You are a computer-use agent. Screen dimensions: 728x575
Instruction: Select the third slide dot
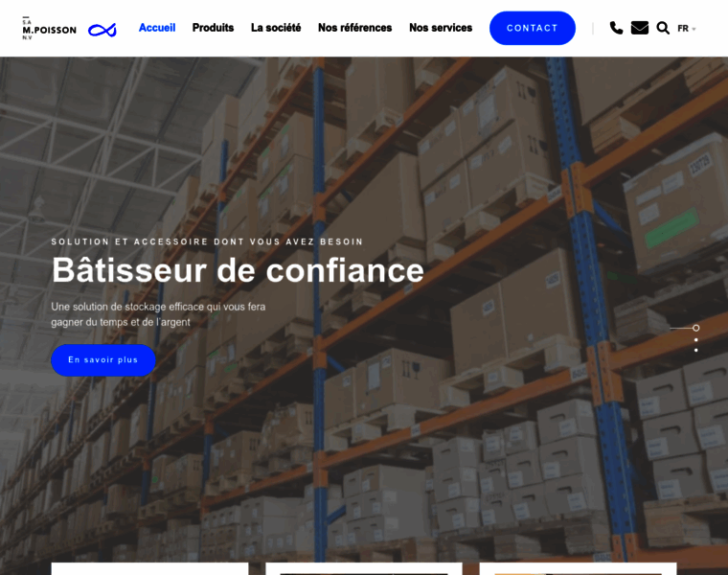tap(695, 350)
